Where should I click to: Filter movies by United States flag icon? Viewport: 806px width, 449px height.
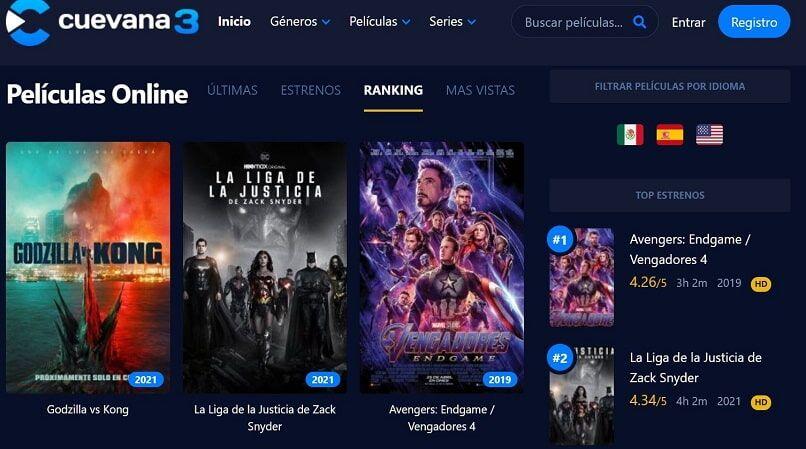709,135
